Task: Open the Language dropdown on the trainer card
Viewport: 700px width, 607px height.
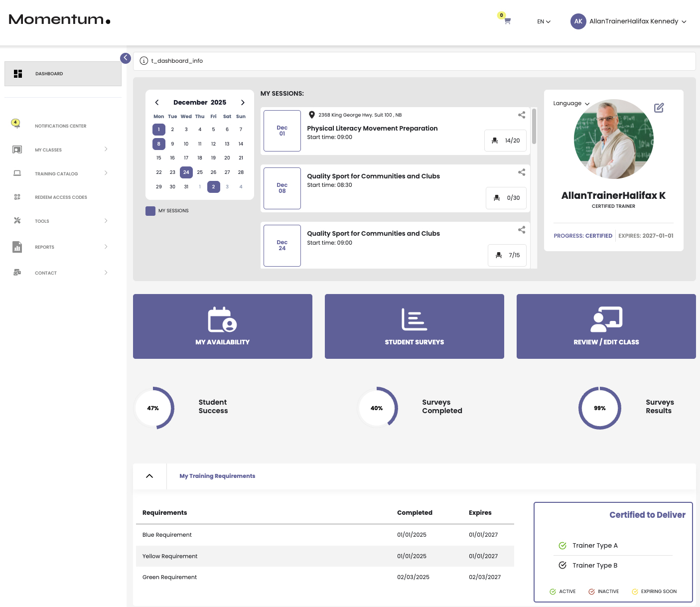Action: click(571, 103)
